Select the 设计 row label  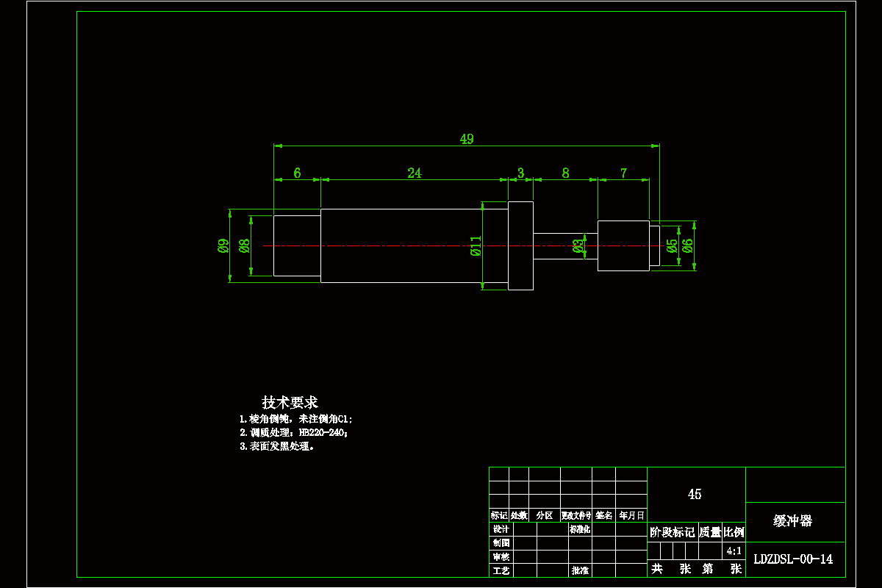pyautogui.click(x=501, y=529)
